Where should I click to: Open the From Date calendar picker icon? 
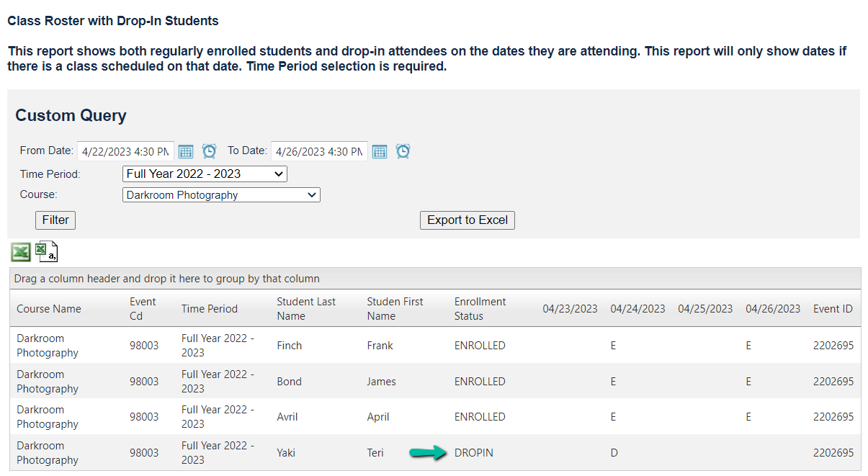point(186,151)
